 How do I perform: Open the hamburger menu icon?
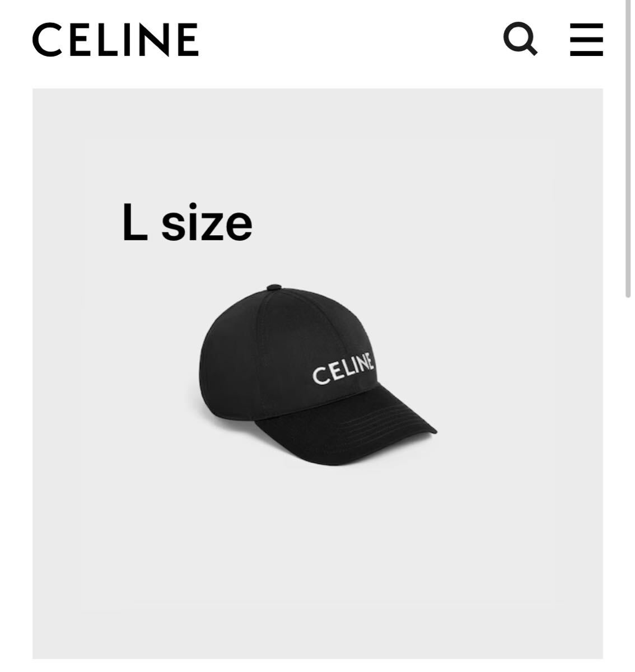(586, 39)
